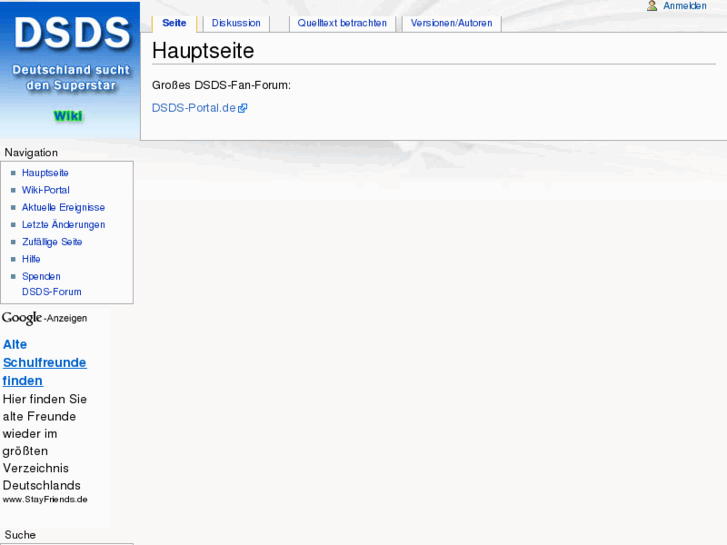727x545 pixels.
Task: Click the DSDS Wiki logo
Action: coord(70,70)
